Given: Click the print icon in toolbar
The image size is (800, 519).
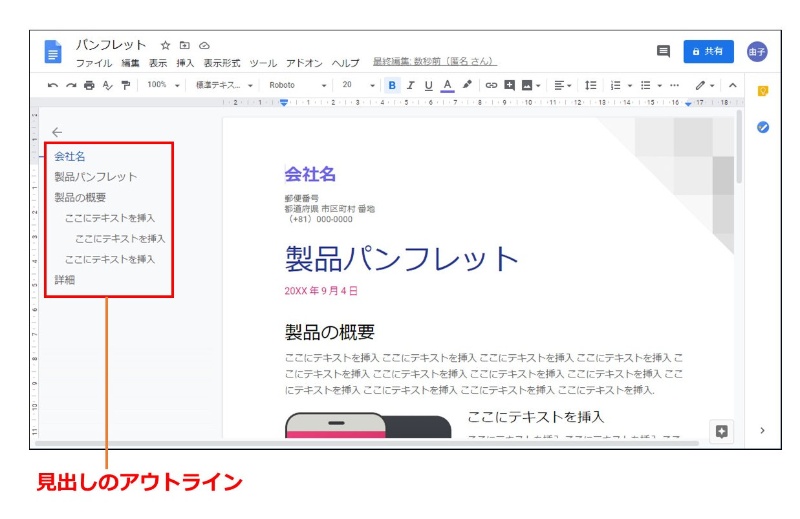Looking at the screenshot, I should [x=89, y=86].
